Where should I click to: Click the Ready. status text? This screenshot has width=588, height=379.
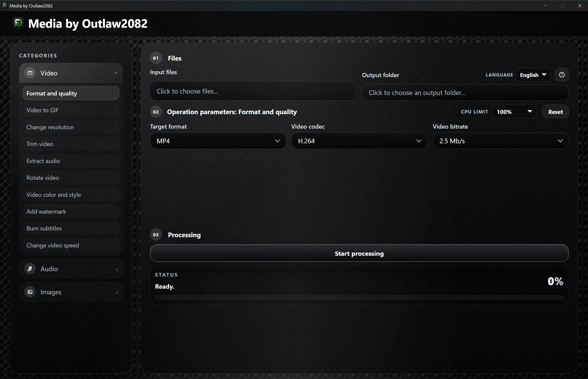tap(164, 287)
